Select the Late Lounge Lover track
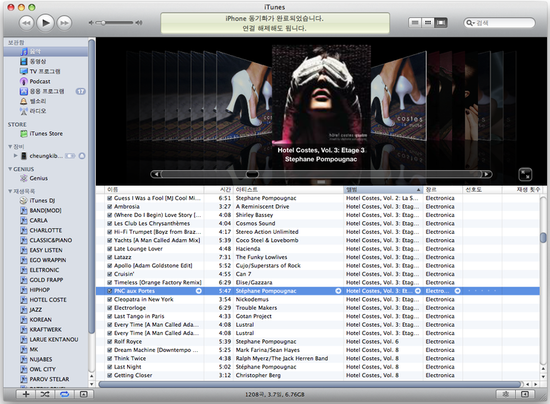The height and width of the screenshot is (404, 550). (318, 249)
